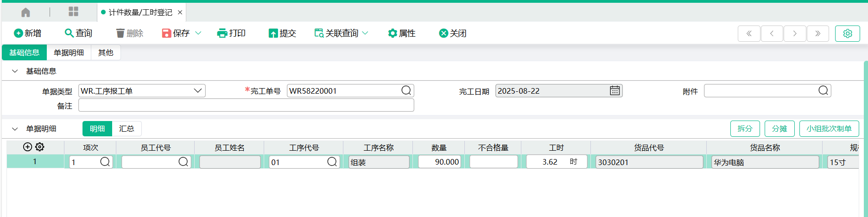Expand the 保存 dropdown arrow
The width and height of the screenshot is (868, 217).
click(198, 33)
